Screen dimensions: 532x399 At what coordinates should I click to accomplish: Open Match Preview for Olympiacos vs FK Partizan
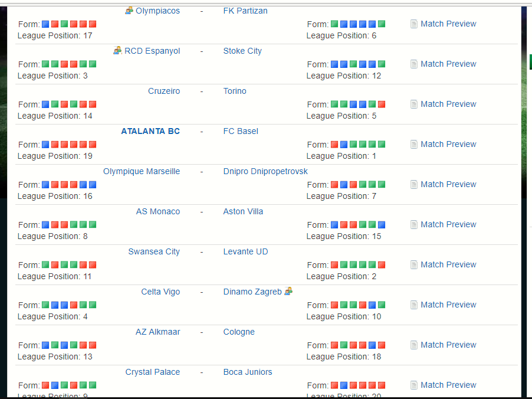pyautogui.click(x=448, y=24)
